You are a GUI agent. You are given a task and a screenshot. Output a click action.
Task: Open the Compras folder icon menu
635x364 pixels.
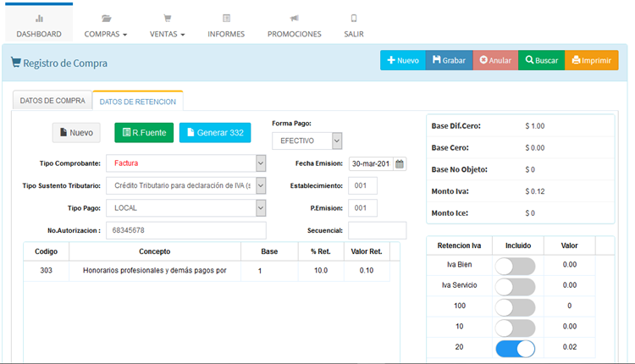[x=106, y=18]
